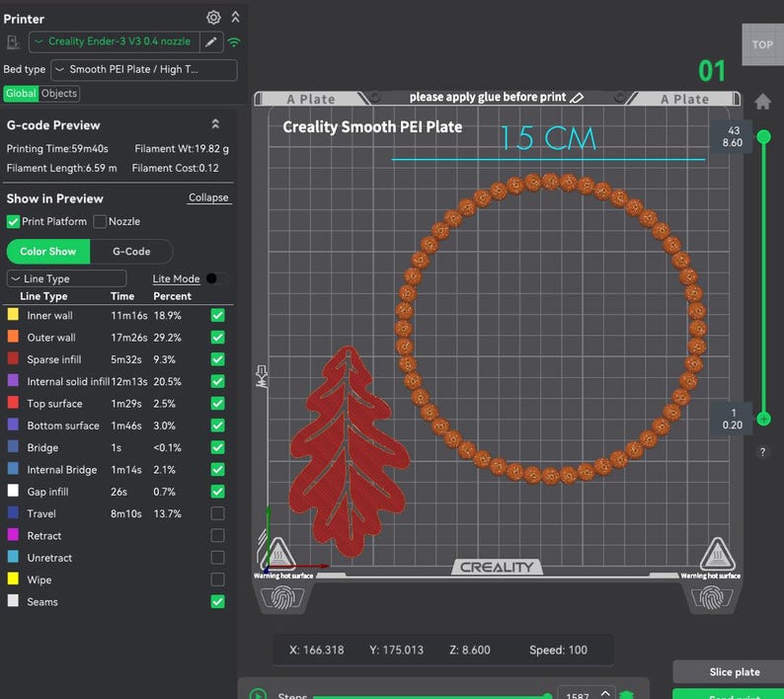784x699 pixels.
Task: Switch to the Global tab
Action: 21,94
